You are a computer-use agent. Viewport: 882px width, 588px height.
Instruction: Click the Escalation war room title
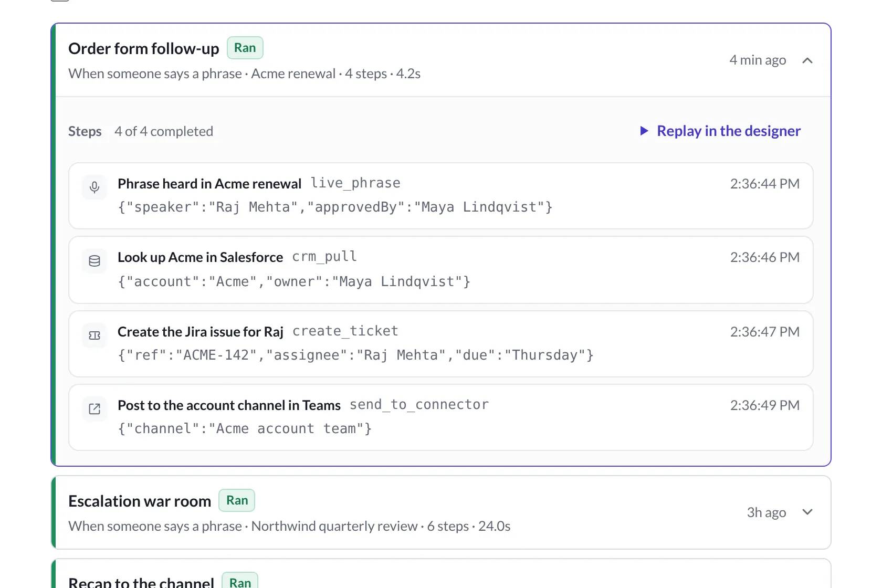coord(140,501)
